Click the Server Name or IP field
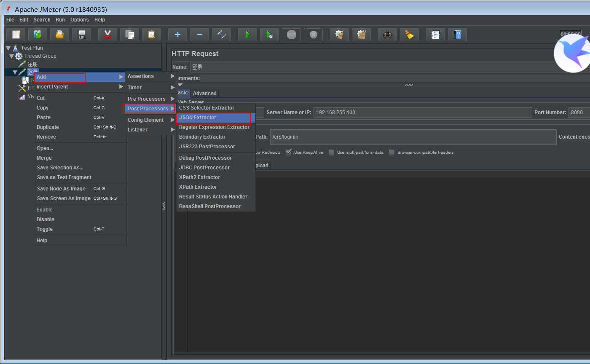 (x=423, y=112)
